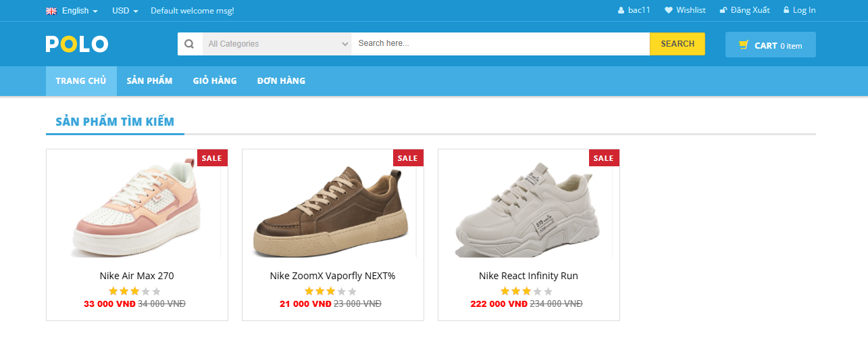The width and height of the screenshot is (868, 340).
Task: Click the star rating under Nike ZoomX Vaporfly
Action: click(x=330, y=291)
